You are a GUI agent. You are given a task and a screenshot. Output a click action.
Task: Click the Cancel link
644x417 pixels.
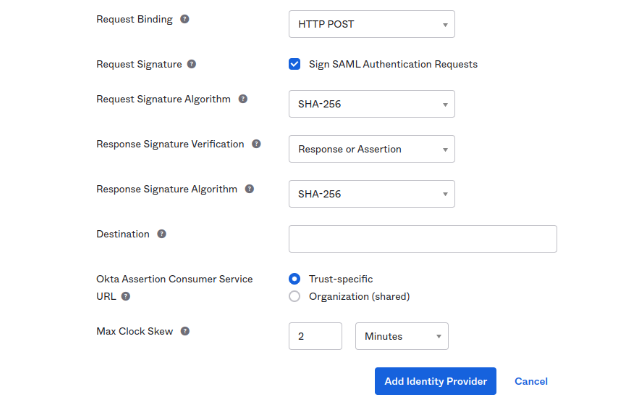[531, 381]
